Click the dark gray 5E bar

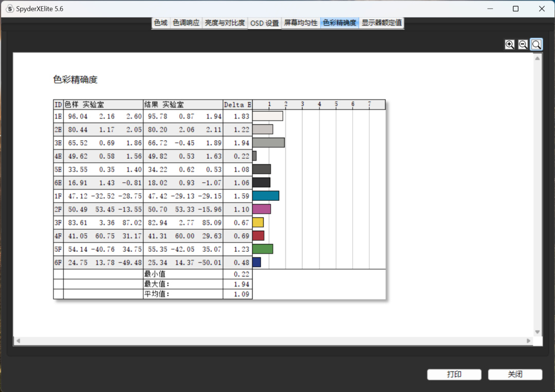tap(262, 169)
